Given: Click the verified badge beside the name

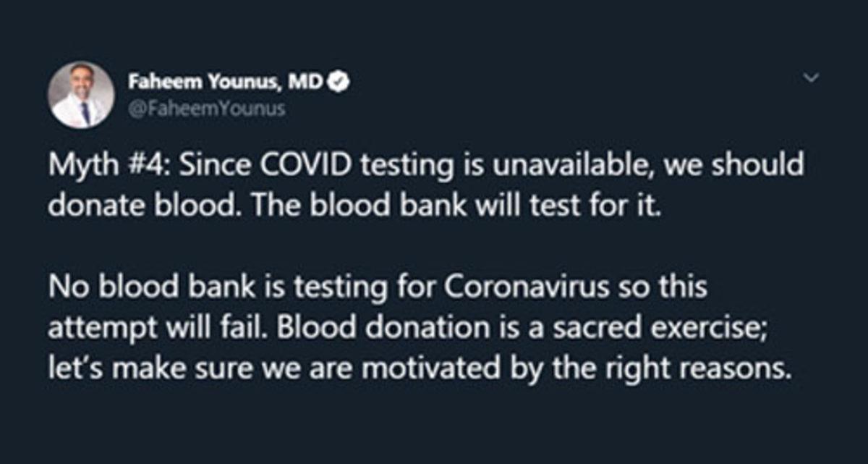Looking at the screenshot, I should click(x=339, y=83).
